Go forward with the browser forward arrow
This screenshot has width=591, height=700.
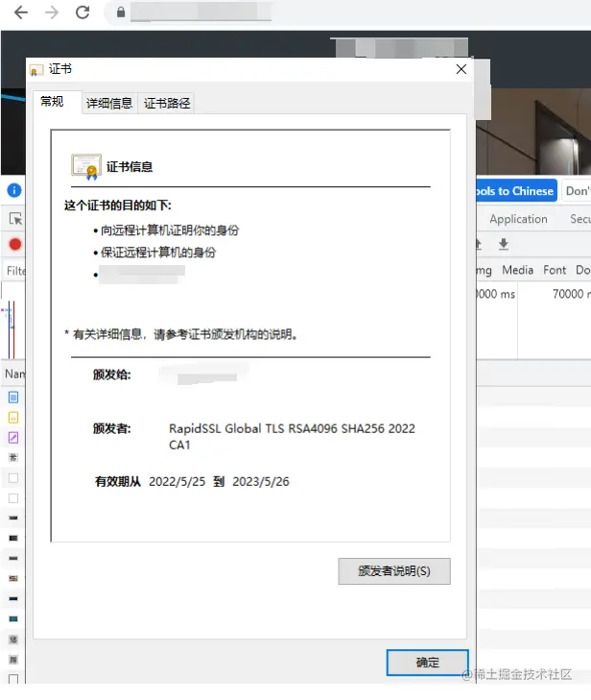pos(51,12)
